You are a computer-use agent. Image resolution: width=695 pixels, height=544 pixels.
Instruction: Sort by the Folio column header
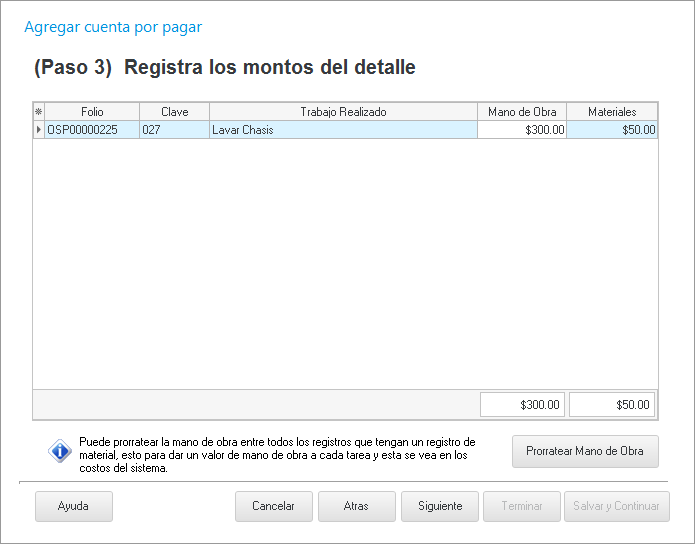(x=92, y=112)
